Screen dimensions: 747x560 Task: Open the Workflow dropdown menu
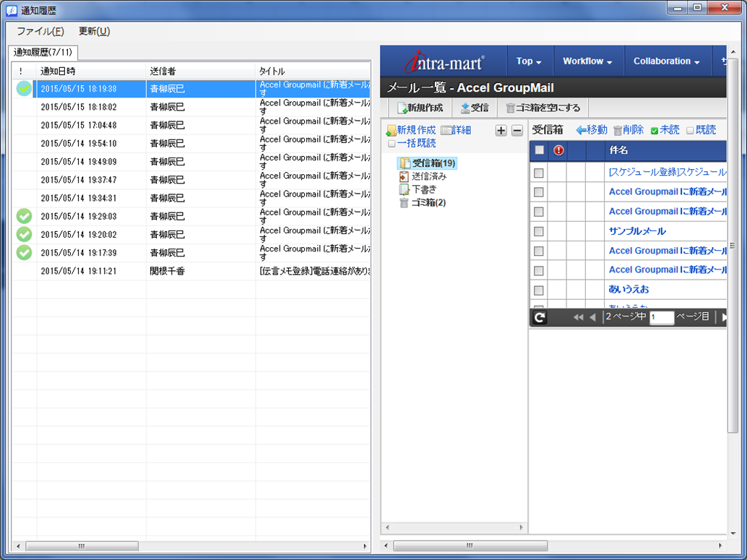coord(587,61)
